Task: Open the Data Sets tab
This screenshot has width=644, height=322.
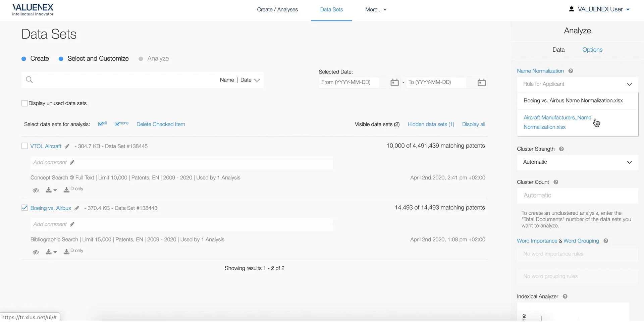Action: pyautogui.click(x=331, y=10)
